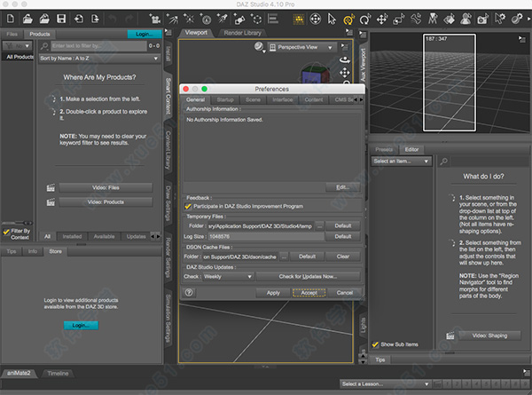Create a new spotlight
The image size is (532, 395).
coord(223,19)
